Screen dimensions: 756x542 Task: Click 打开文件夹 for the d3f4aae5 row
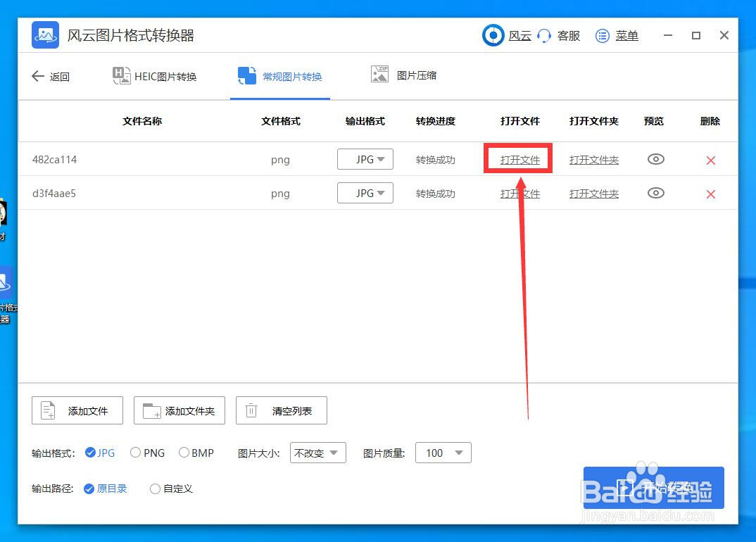593,193
